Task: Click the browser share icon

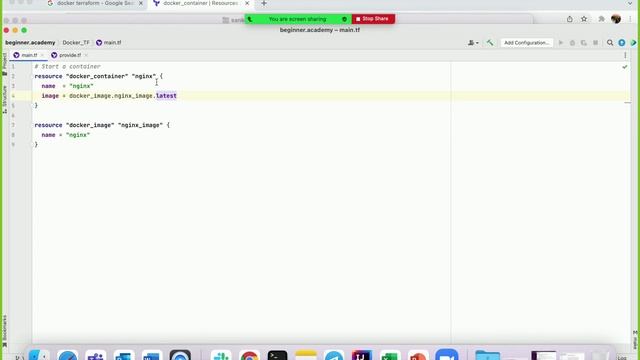Action: pyautogui.click(x=569, y=19)
